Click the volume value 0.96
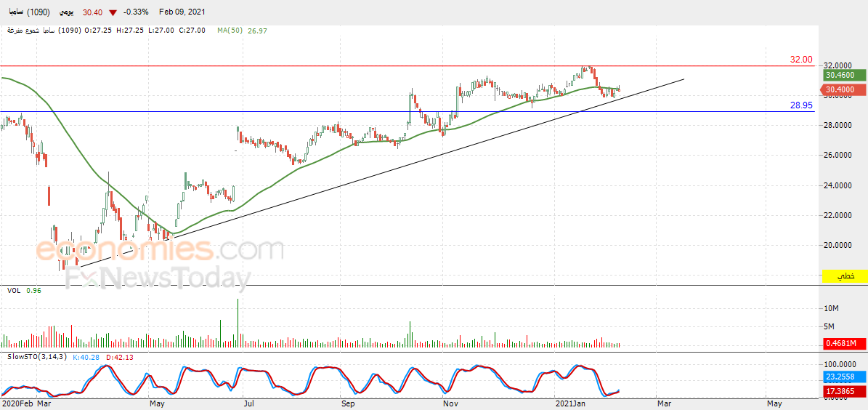Image resolution: width=868 pixels, height=410 pixels. [33, 290]
